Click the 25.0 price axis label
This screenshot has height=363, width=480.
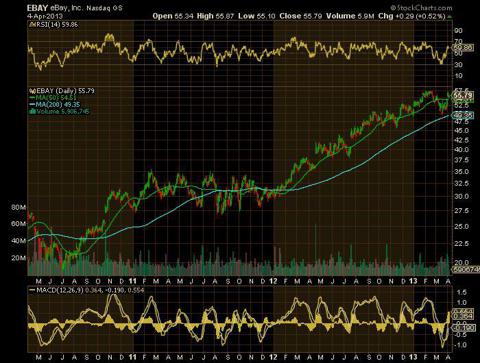click(461, 227)
